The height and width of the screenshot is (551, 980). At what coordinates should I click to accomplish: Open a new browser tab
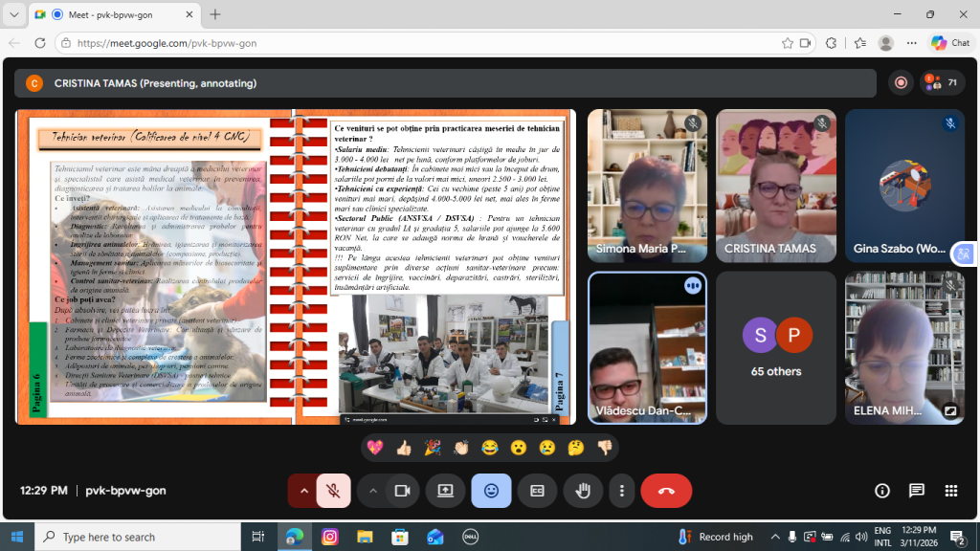pos(215,14)
